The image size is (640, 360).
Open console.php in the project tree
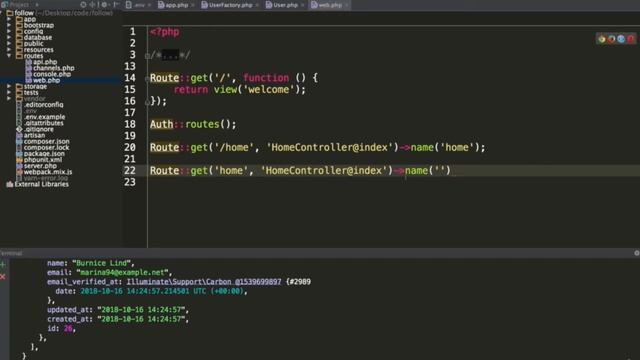(x=52, y=74)
